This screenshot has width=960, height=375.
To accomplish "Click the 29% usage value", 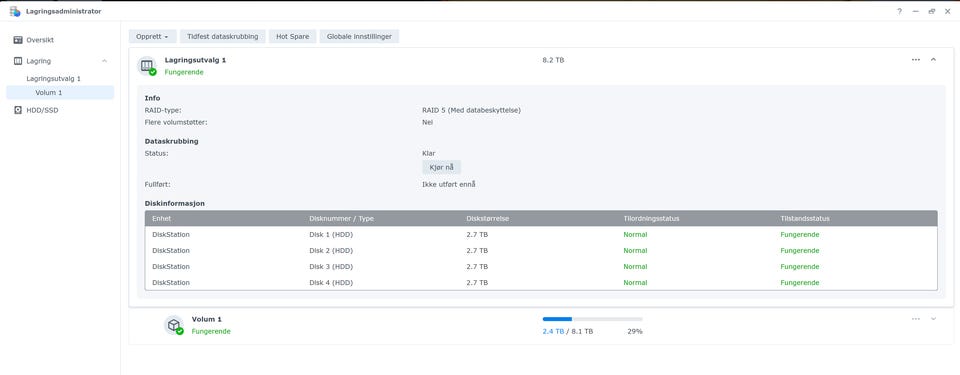I will coord(635,331).
